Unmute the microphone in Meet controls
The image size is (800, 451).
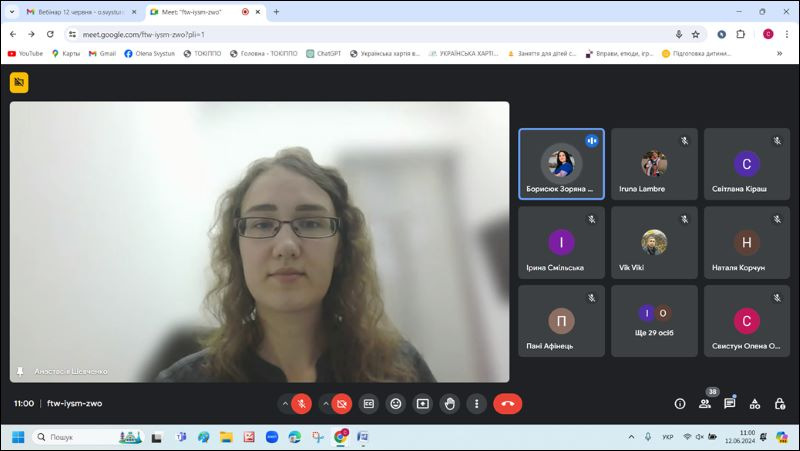302,404
